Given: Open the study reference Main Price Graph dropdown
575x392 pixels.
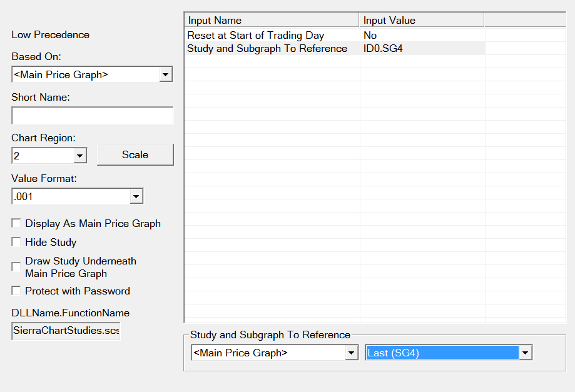Looking at the screenshot, I should click(x=352, y=353).
